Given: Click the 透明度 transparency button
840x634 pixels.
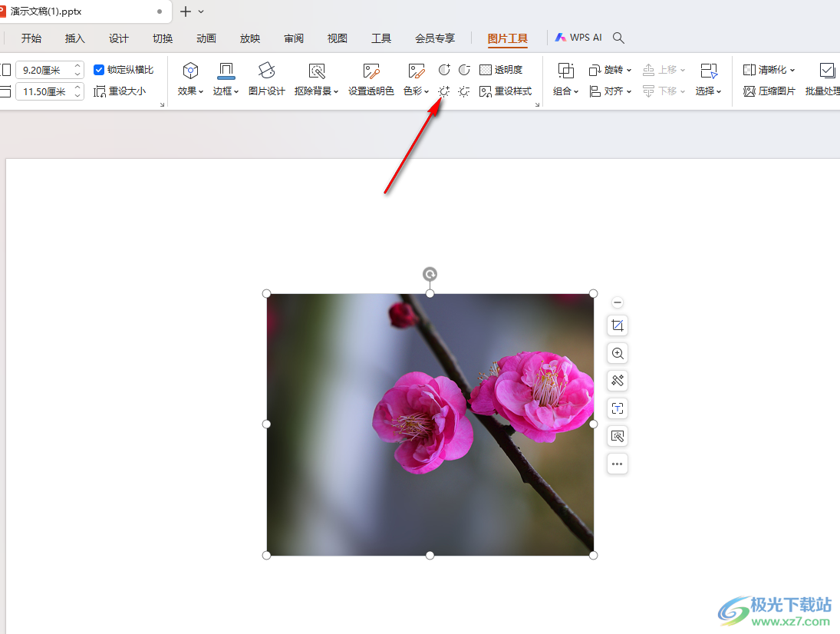Looking at the screenshot, I should click(501, 70).
